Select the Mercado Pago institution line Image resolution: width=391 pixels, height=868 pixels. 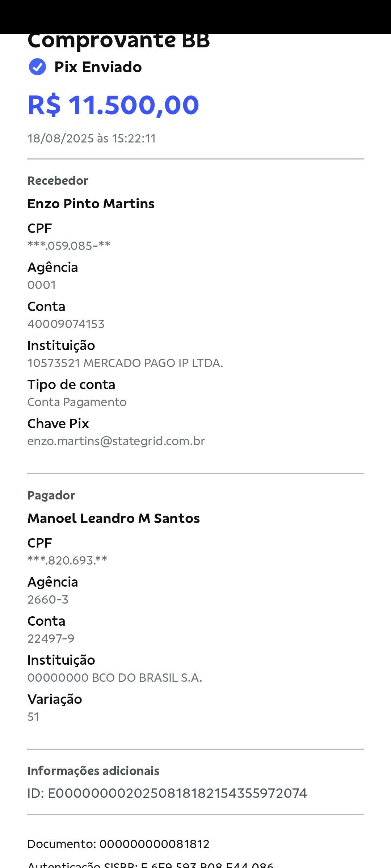pyautogui.click(x=125, y=363)
